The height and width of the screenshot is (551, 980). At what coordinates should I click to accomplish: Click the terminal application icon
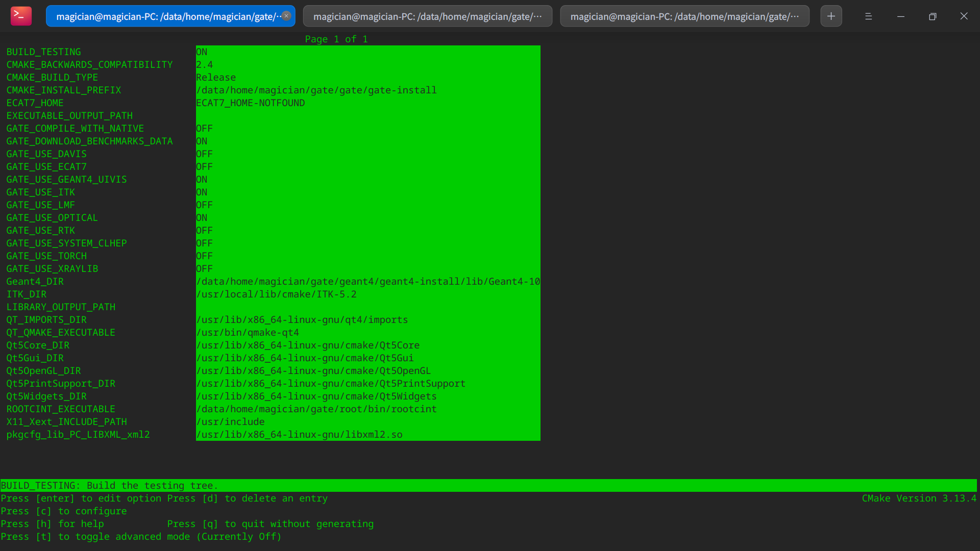[x=21, y=16]
